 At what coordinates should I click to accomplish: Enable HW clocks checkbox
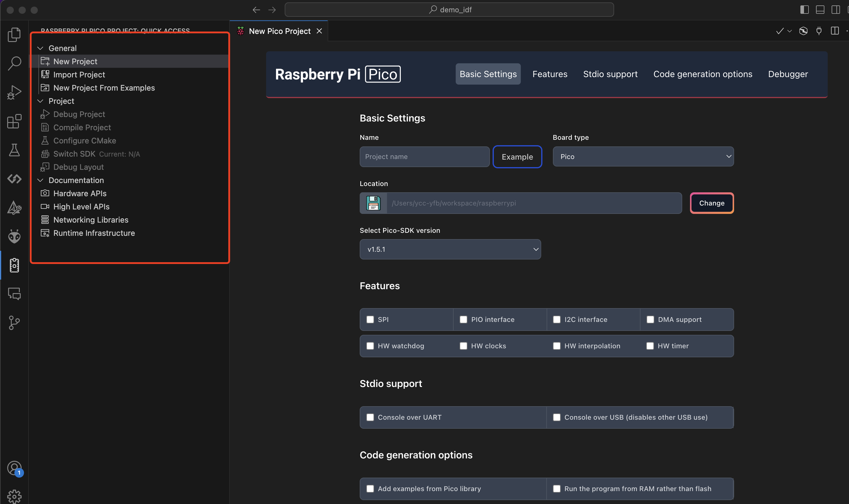pyautogui.click(x=463, y=346)
